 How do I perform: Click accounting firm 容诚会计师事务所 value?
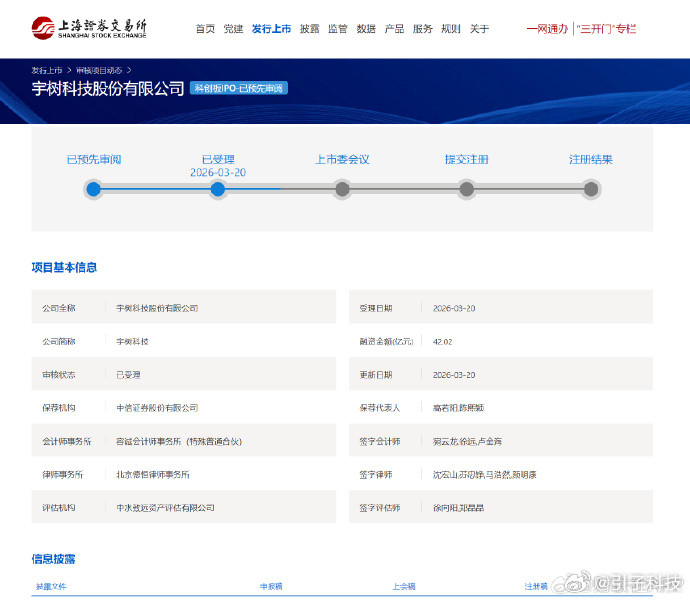point(179,441)
